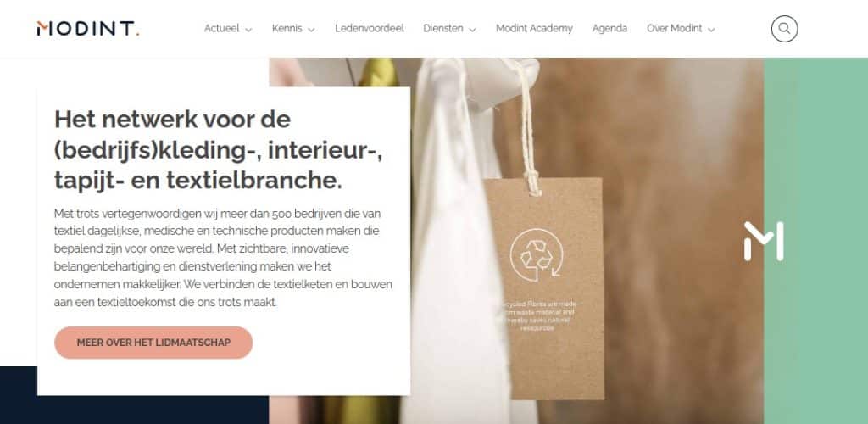Click the green side panel
Image resolution: width=868 pixels, height=424 pixels.
[816, 241]
